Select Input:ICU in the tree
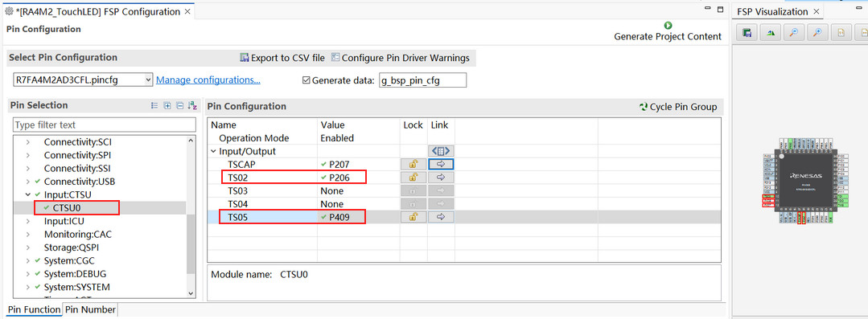 point(64,221)
